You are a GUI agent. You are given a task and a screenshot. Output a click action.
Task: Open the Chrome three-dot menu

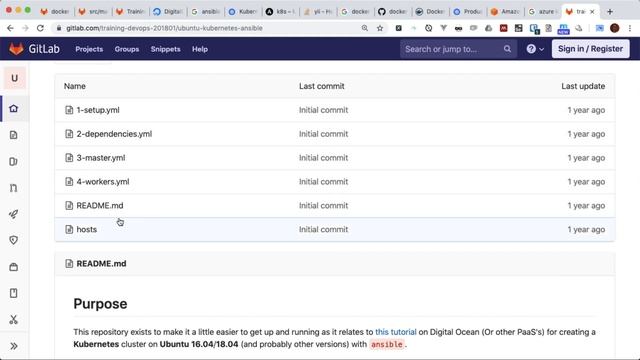pyautogui.click(x=630, y=28)
